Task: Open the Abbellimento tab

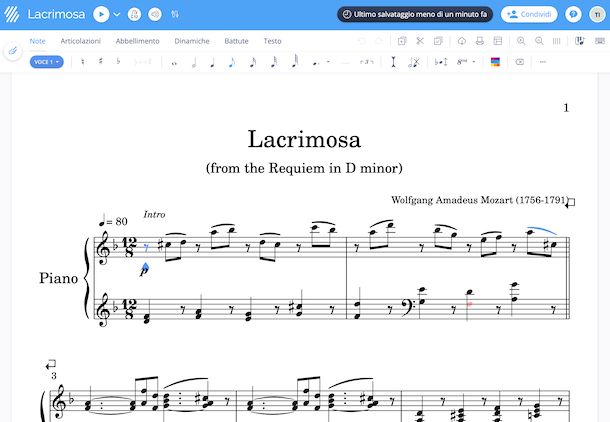Action: coord(137,41)
